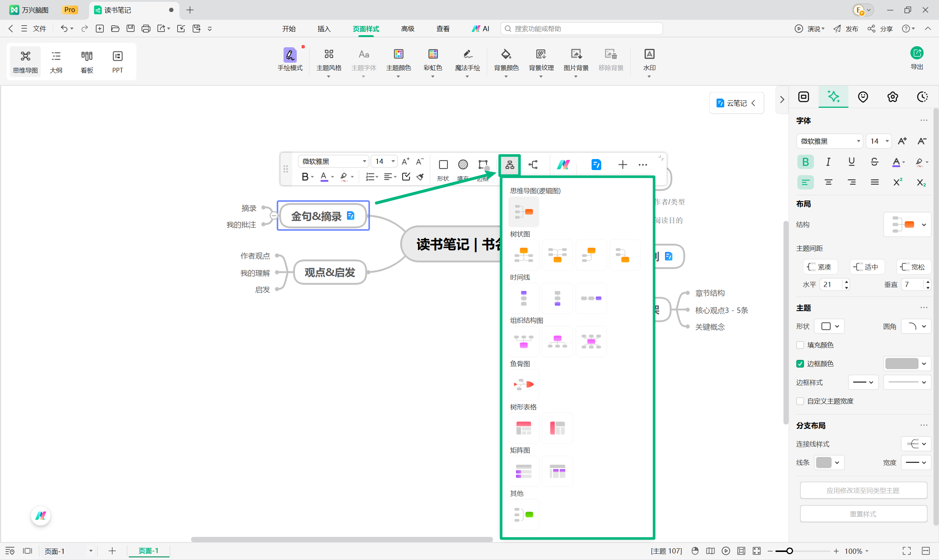Open more options in floating toolbar
This screenshot has height=560, width=939.
pyautogui.click(x=643, y=165)
